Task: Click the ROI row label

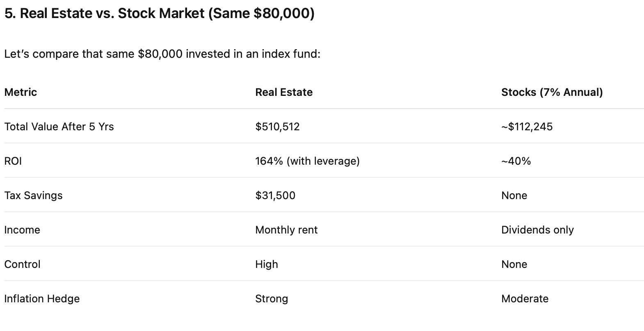Action: click(13, 161)
